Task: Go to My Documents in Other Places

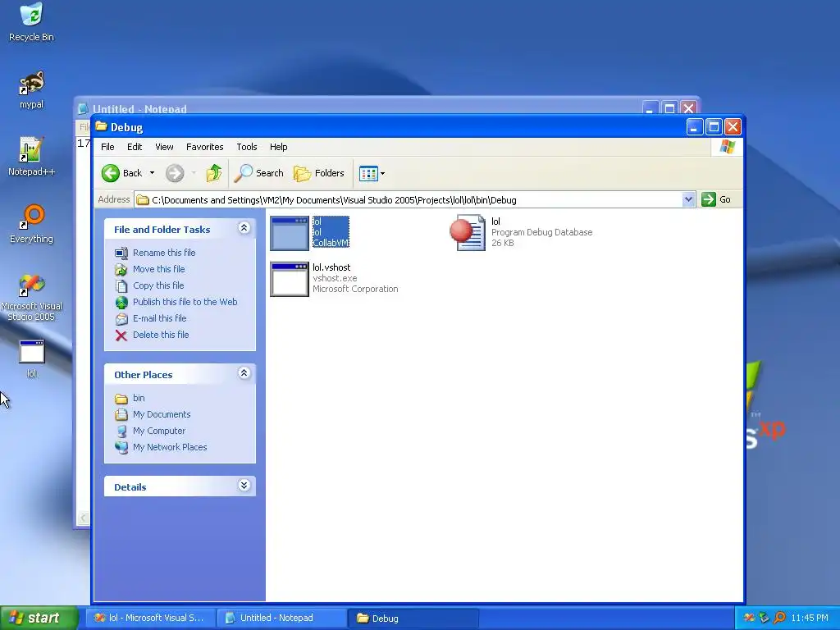Action: [162, 414]
